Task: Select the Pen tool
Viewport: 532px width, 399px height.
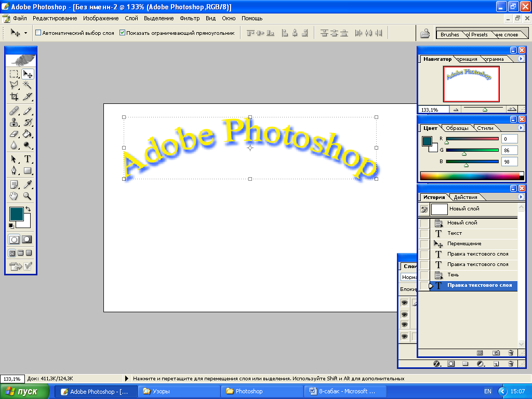Action: [x=14, y=170]
